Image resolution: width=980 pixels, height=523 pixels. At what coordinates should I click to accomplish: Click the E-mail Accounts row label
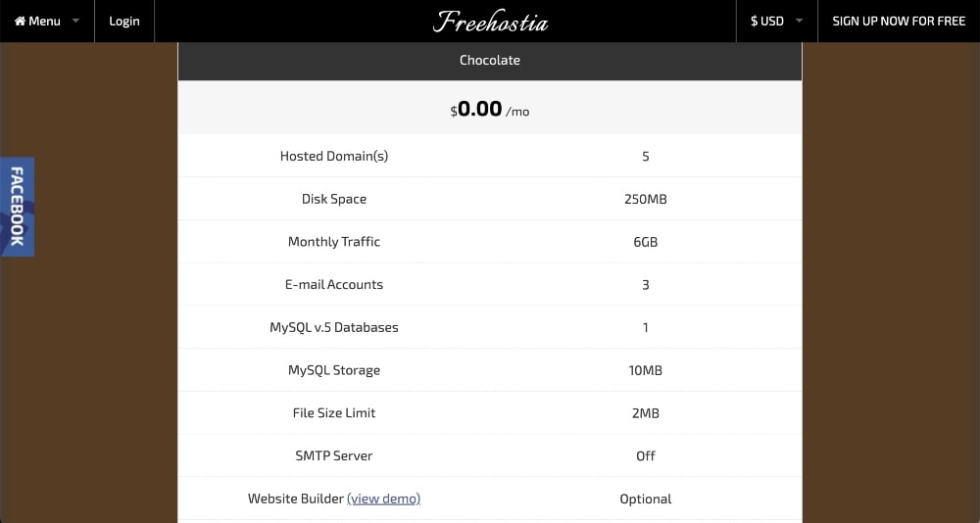pyautogui.click(x=334, y=284)
